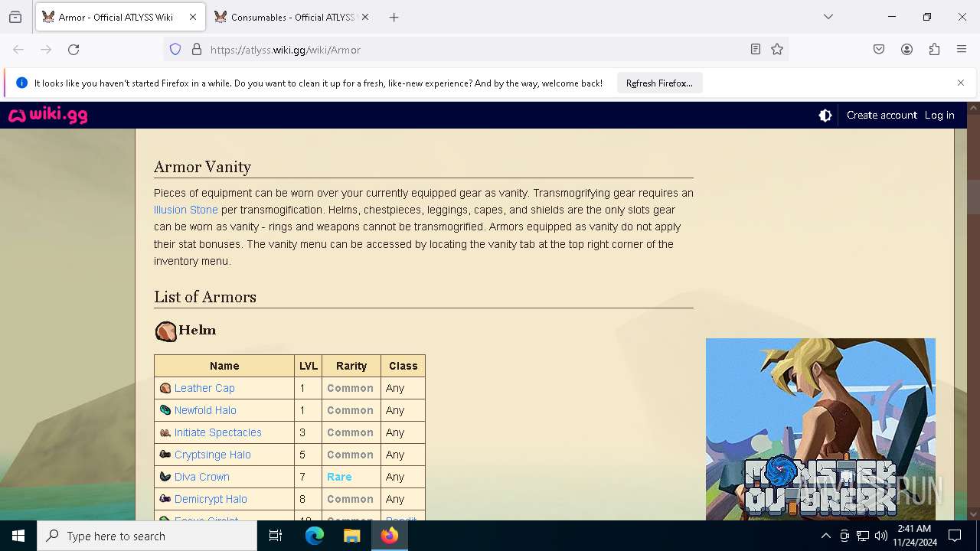Show hidden system tray icons

826,536
